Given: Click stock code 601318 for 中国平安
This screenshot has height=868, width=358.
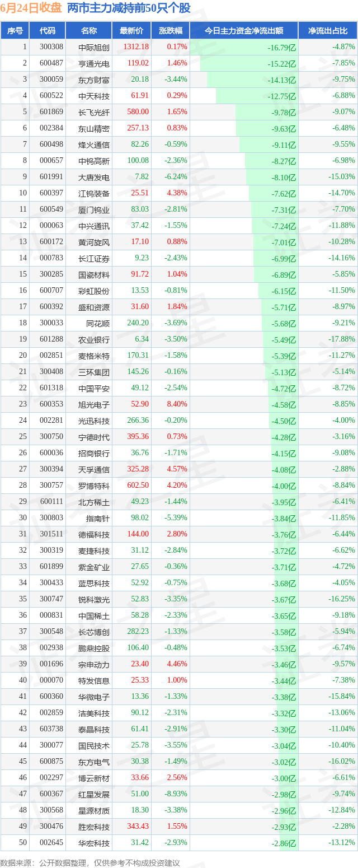Looking at the screenshot, I should tap(51, 388).
